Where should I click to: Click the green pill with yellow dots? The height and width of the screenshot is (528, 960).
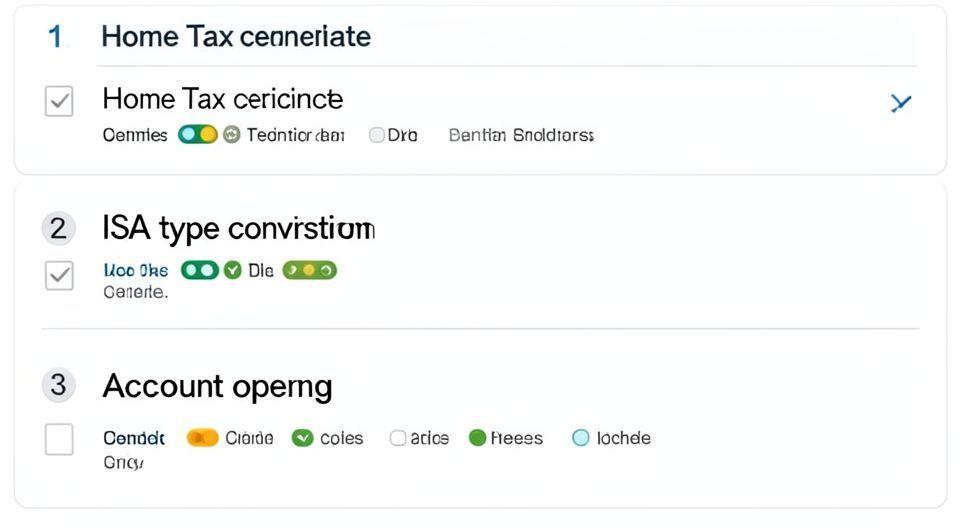coord(309,270)
